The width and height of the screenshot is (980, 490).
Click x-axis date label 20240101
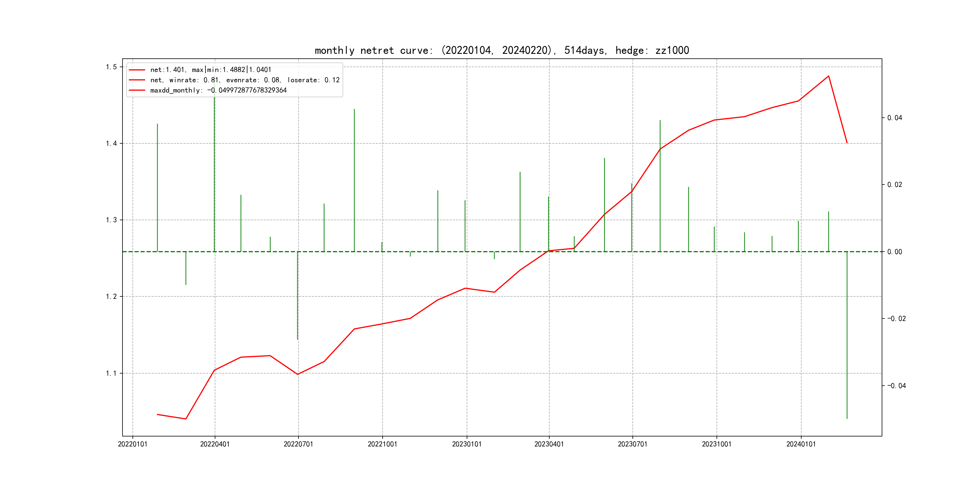801,444
